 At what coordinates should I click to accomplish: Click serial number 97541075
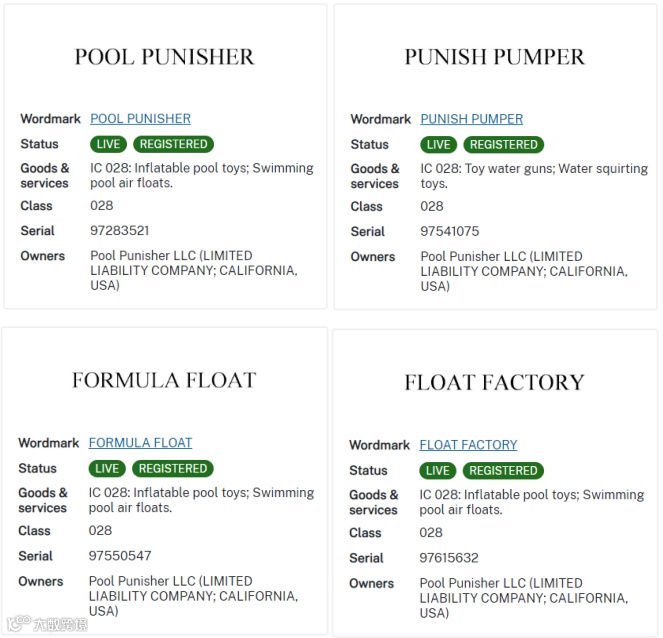(x=450, y=231)
